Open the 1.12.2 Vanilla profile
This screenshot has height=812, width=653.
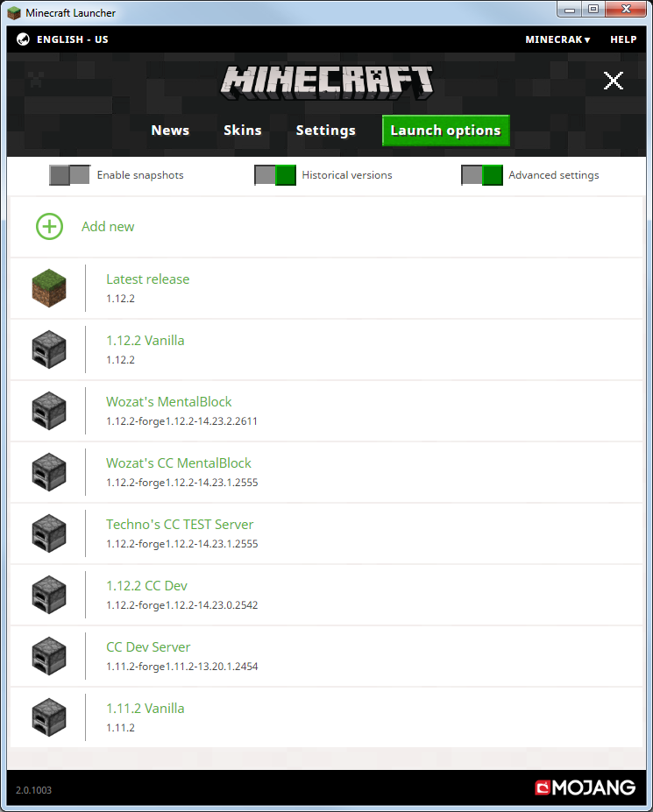[x=326, y=350]
